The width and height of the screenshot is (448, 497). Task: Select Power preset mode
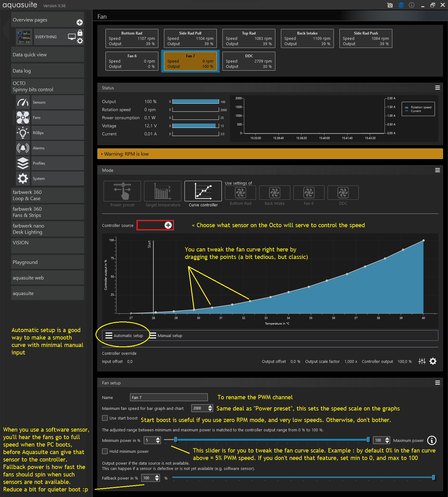click(122, 191)
